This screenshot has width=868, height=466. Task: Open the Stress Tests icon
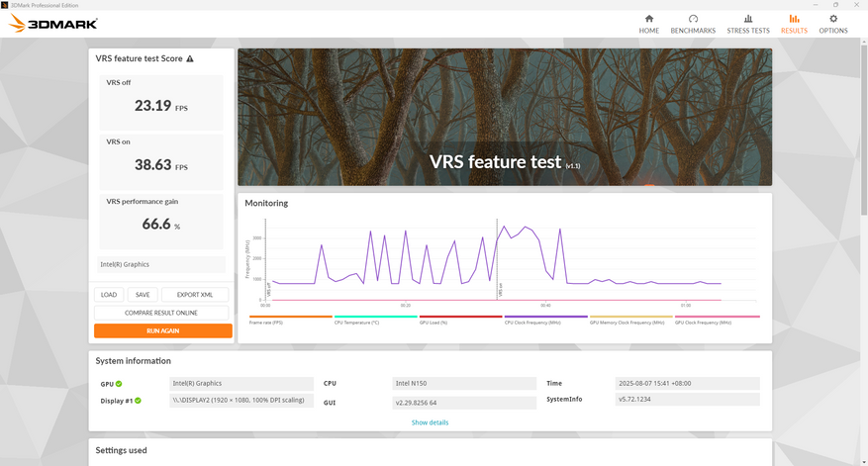pyautogui.click(x=748, y=19)
